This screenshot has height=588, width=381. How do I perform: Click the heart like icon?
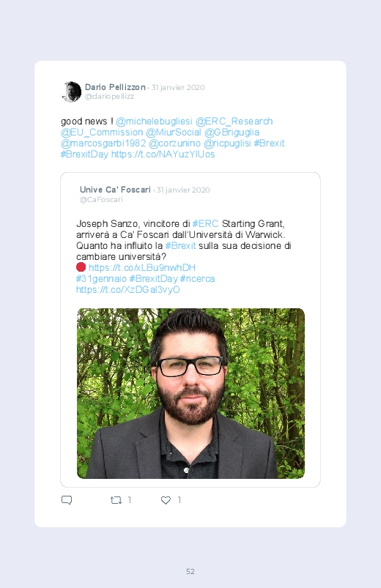(166, 500)
